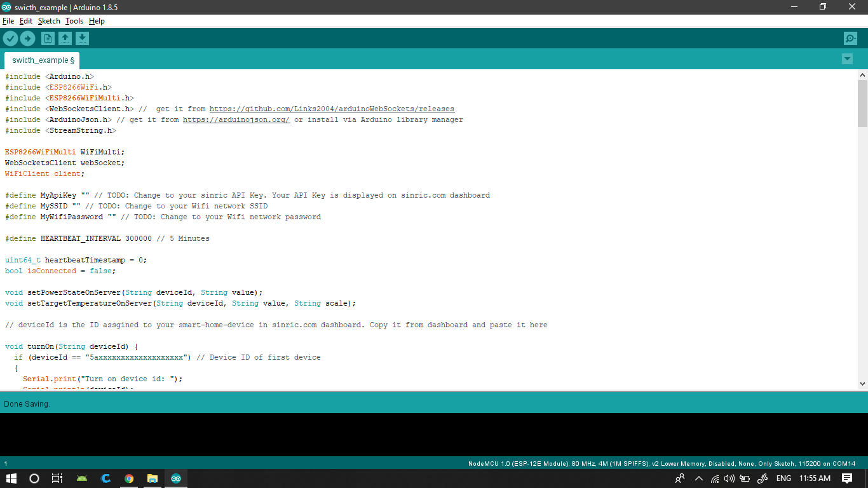The image size is (868, 488).
Task: Open the clock showing 11:55 AM
Action: (815, 478)
